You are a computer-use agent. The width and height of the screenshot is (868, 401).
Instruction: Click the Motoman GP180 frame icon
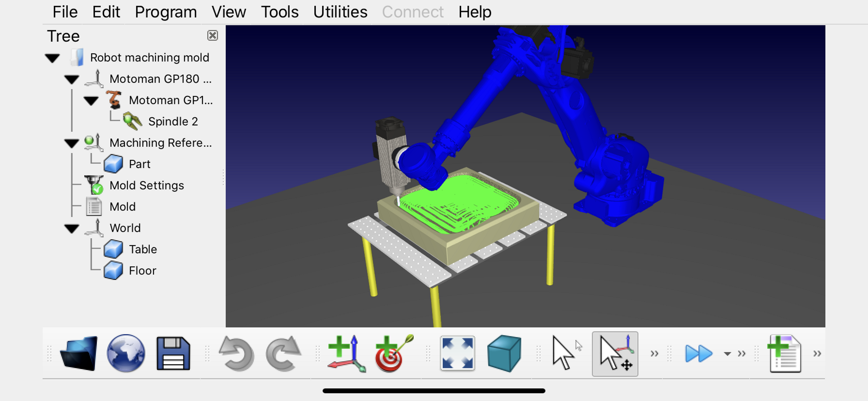click(94, 78)
